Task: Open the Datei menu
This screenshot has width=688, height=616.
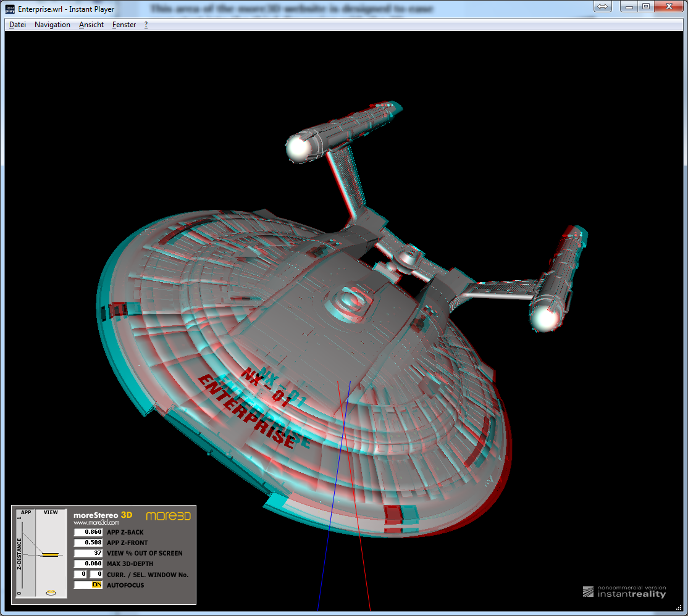Action: click(17, 25)
